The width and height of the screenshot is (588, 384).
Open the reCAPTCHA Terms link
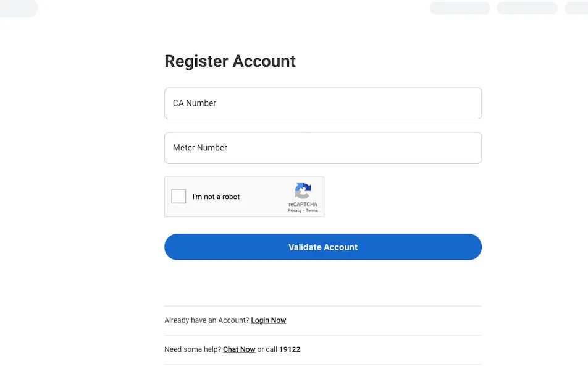click(x=312, y=211)
